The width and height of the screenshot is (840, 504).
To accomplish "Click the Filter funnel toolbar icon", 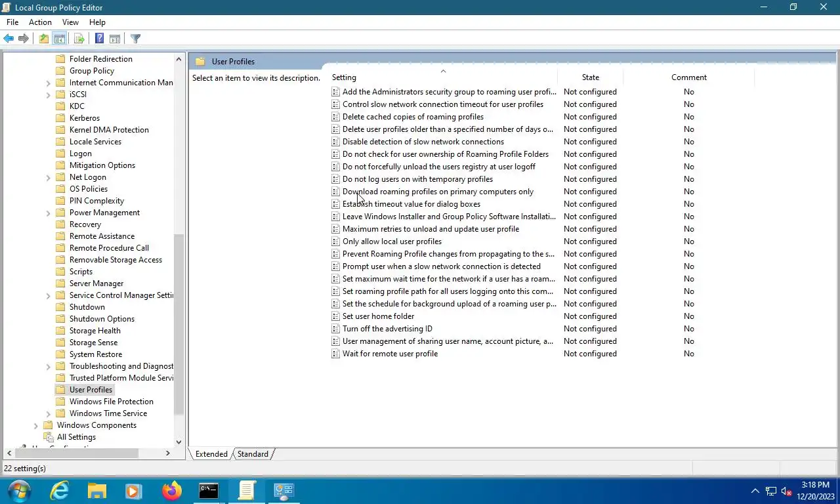I will tap(135, 39).
